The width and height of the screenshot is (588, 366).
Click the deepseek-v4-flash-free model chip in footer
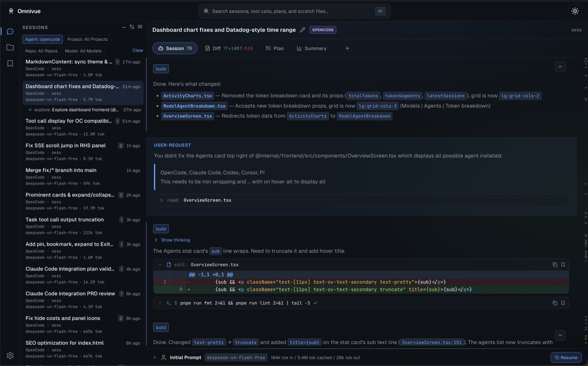click(x=236, y=357)
